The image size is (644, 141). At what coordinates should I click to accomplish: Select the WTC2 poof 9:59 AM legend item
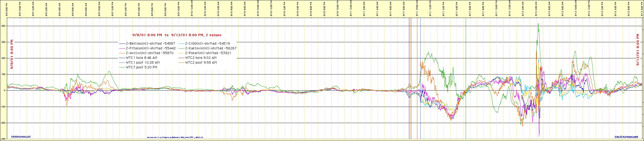[201, 63]
